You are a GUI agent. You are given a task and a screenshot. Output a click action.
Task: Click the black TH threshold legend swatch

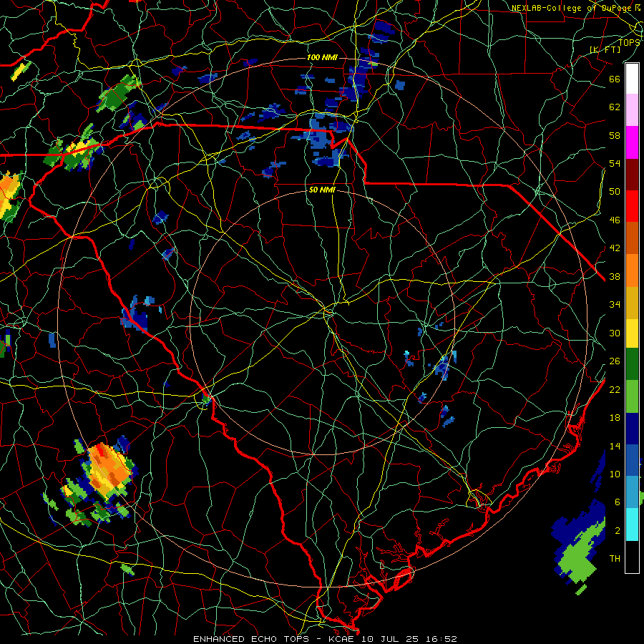tap(632, 556)
